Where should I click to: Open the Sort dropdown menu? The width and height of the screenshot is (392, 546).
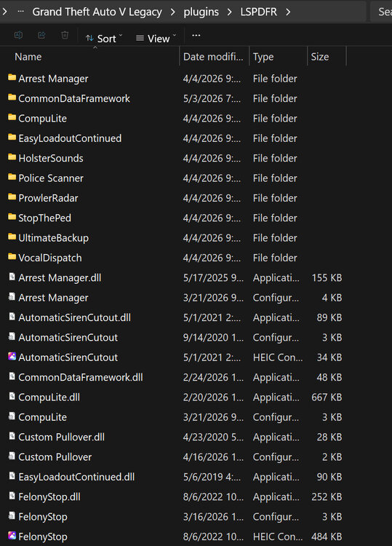[x=104, y=38]
